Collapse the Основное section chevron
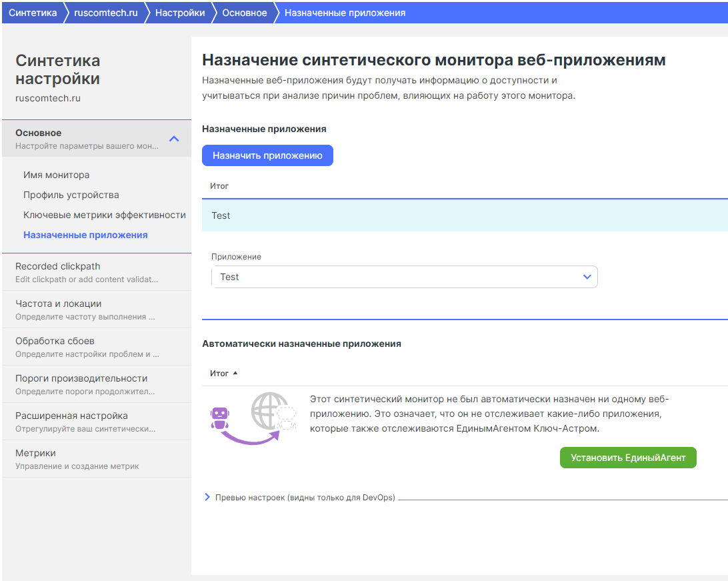Screen dimensions: 728x581 coord(174,139)
